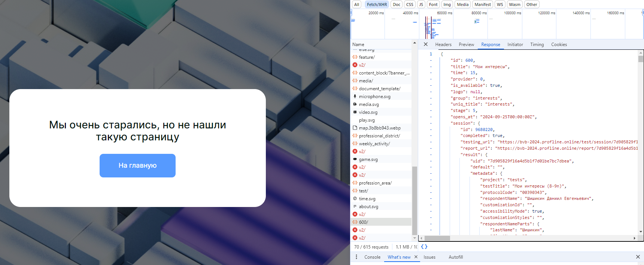Viewport: 644px width, 265px height.
Task: Open the Console drawer tab
Action: (x=372, y=257)
